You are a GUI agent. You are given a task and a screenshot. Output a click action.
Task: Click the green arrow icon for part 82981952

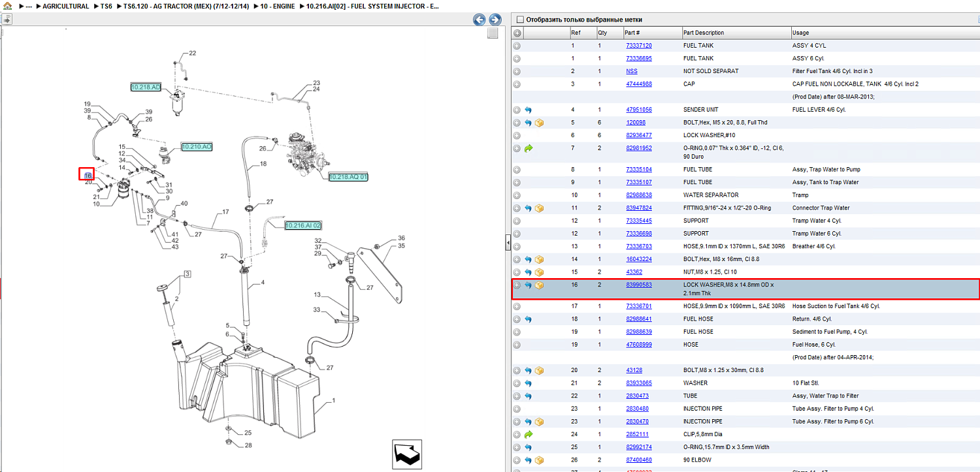click(528, 148)
